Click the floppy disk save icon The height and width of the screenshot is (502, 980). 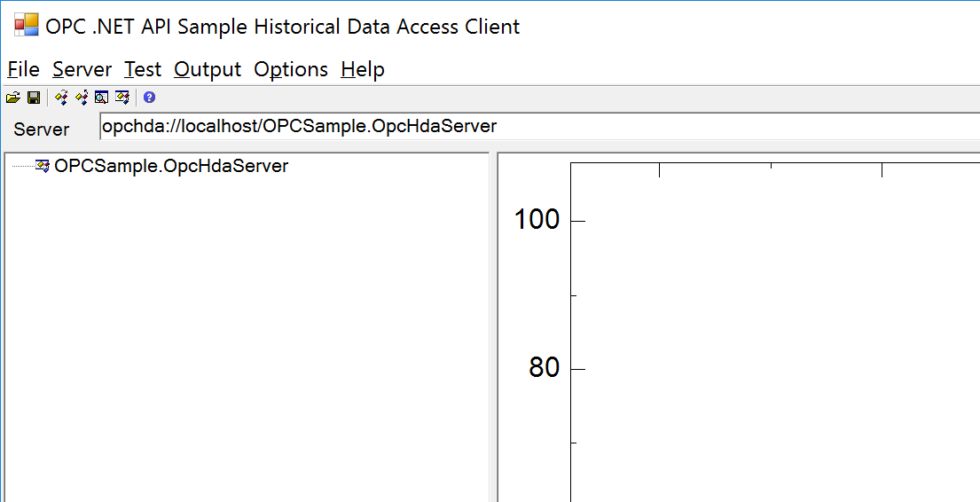point(34,98)
